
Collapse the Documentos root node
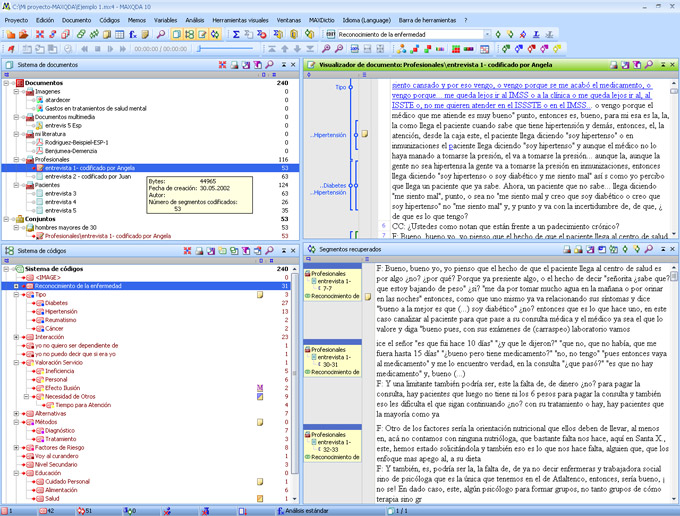pos(7,83)
